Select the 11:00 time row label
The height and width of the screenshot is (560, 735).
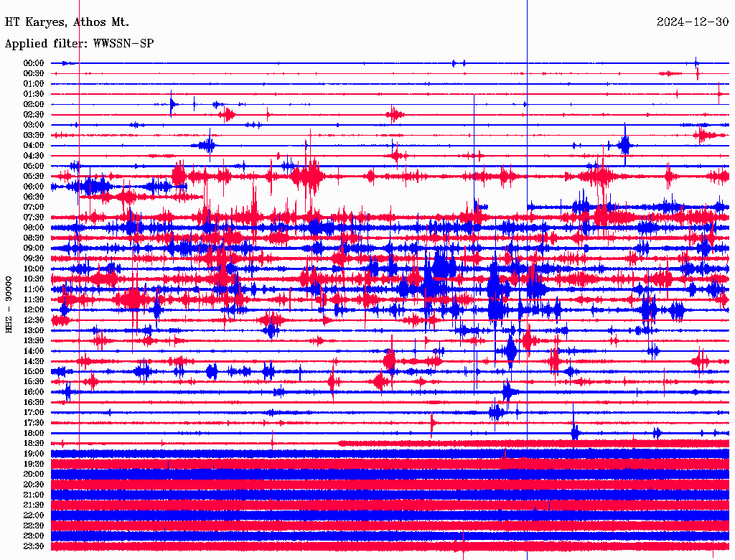click(34, 289)
